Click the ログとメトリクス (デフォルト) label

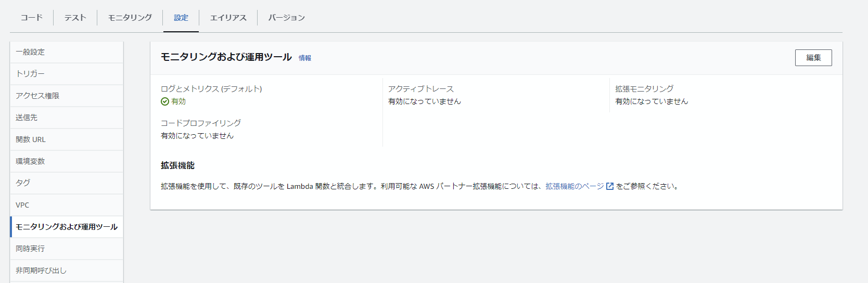click(x=211, y=89)
